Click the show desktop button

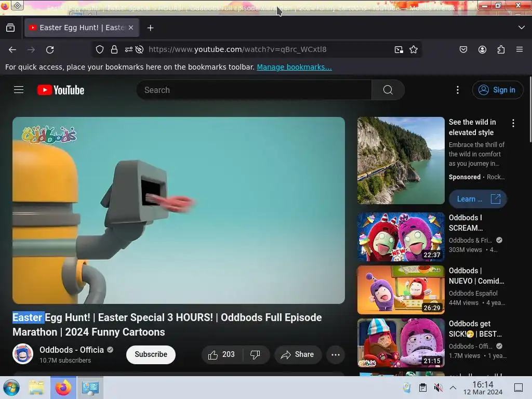pyautogui.click(x=518, y=388)
